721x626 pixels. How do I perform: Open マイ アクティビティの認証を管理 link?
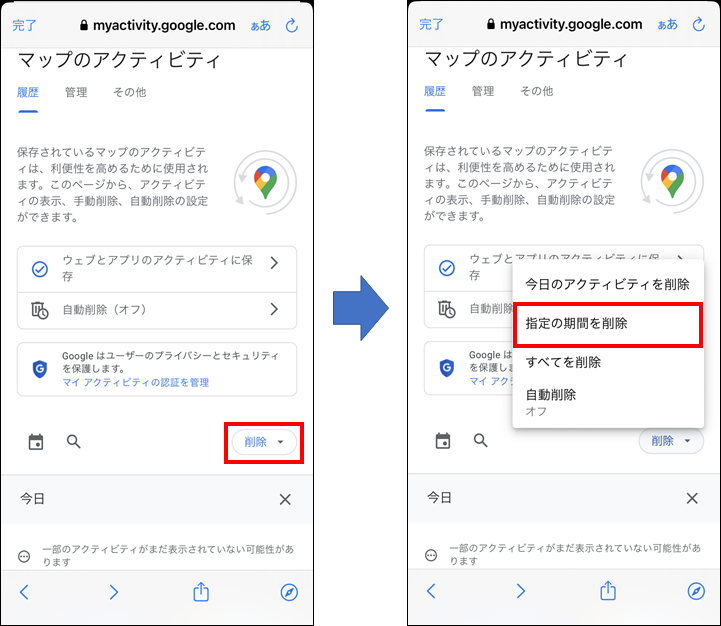click(x=136, y=383)
